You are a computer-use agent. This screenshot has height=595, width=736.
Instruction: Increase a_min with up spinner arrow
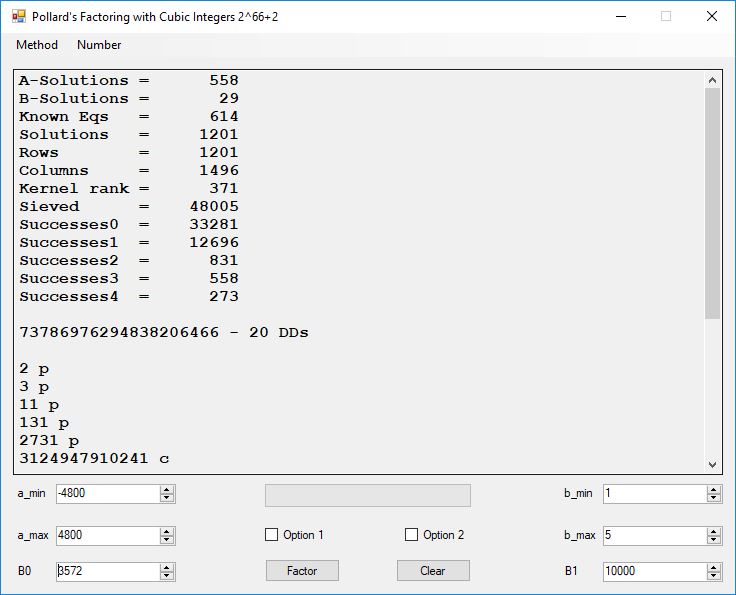[167, 489]
